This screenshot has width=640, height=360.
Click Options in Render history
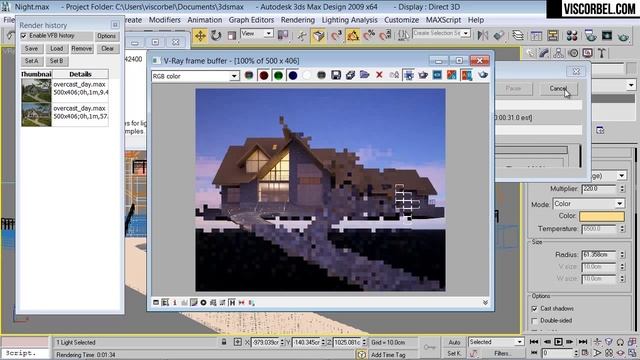pyautogui.click(x=107, y=36)
